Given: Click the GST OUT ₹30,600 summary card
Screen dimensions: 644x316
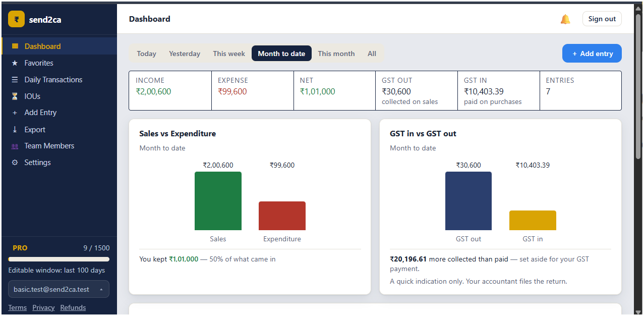Looking at the screenshot, I should coord(417,90).
